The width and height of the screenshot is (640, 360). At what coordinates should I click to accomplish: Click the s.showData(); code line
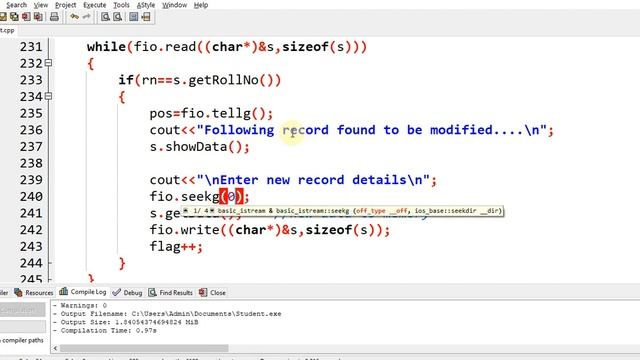pos(199,147)
